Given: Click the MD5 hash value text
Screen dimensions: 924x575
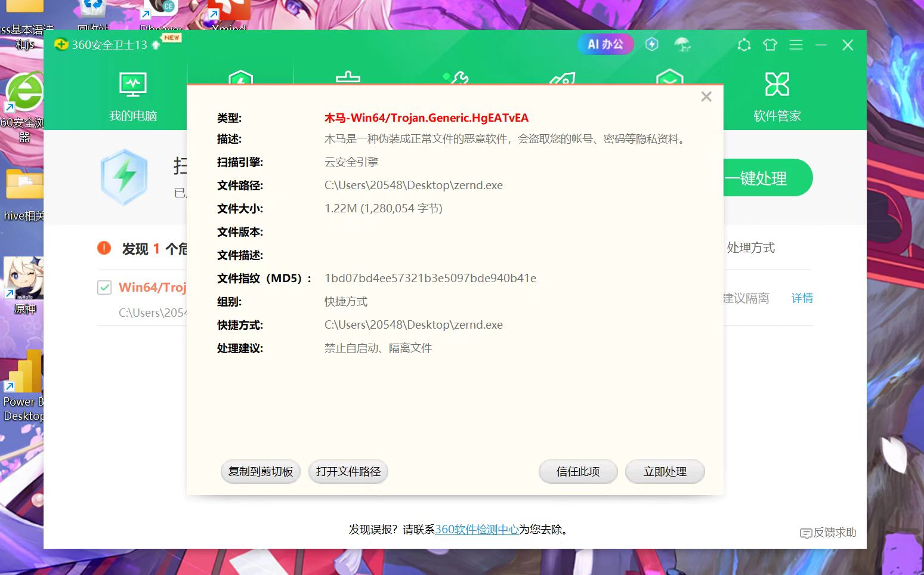Looking at the screenshot, I should point(430,279).
